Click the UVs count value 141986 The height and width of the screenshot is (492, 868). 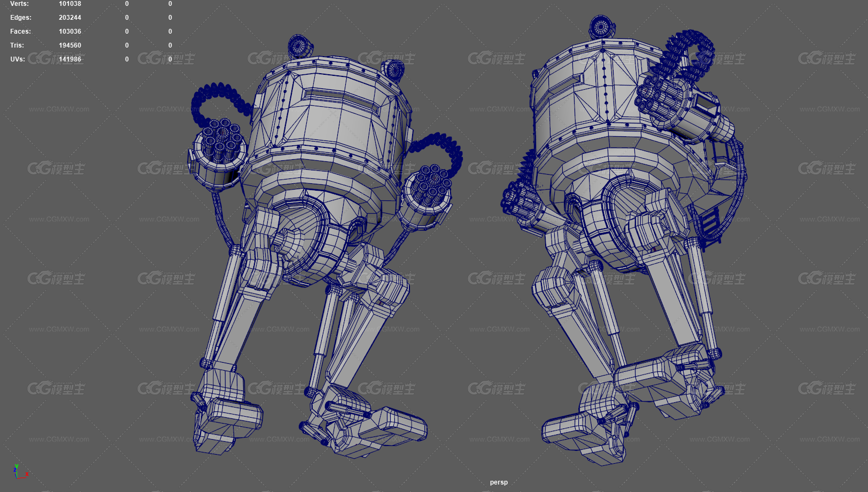coord(70,59)
